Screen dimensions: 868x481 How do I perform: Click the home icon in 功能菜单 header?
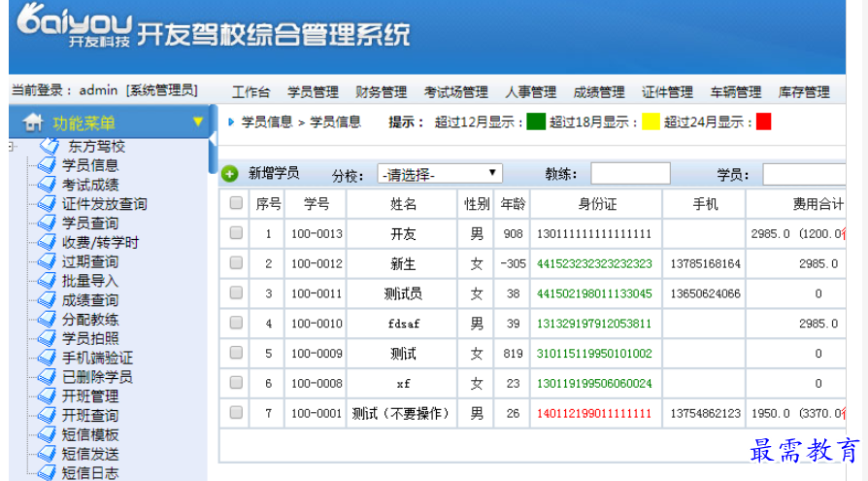pyautogui.click(x=33, y=122)
